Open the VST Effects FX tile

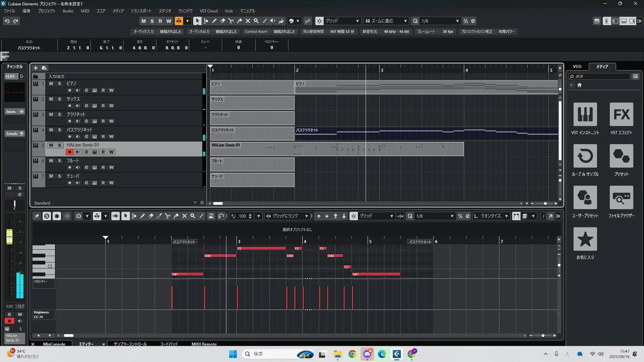coord(621,114)
